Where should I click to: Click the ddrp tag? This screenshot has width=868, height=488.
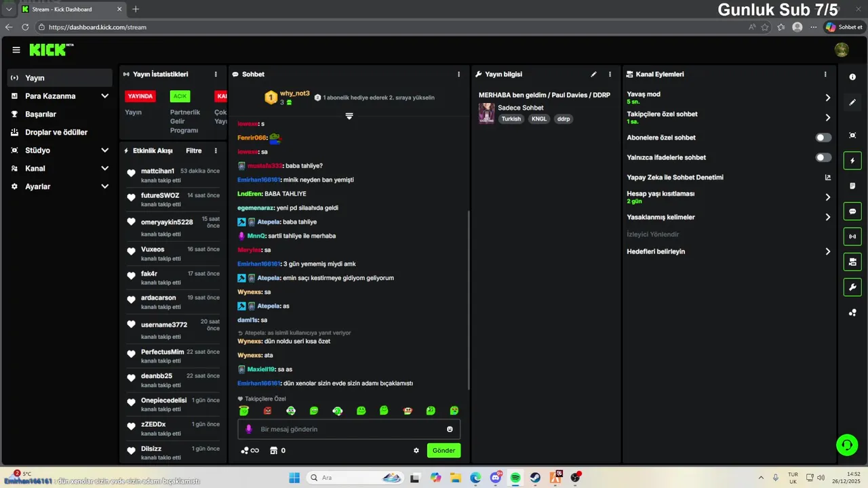tap(564, 119)
